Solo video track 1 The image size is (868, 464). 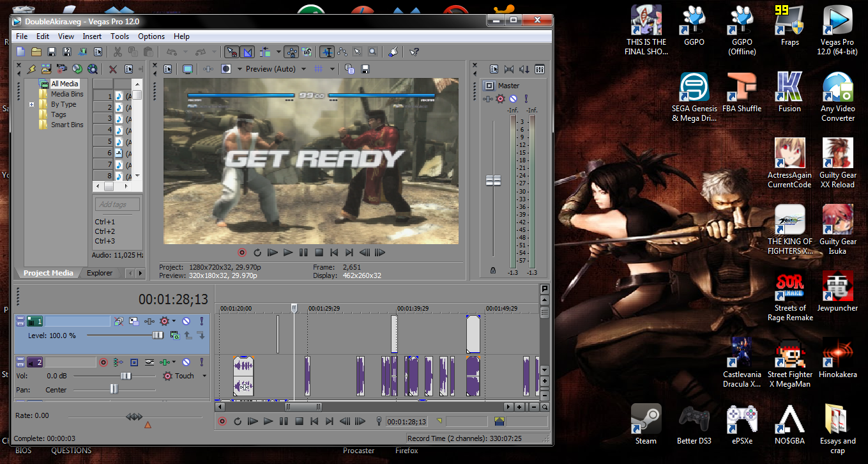(202, 321)
